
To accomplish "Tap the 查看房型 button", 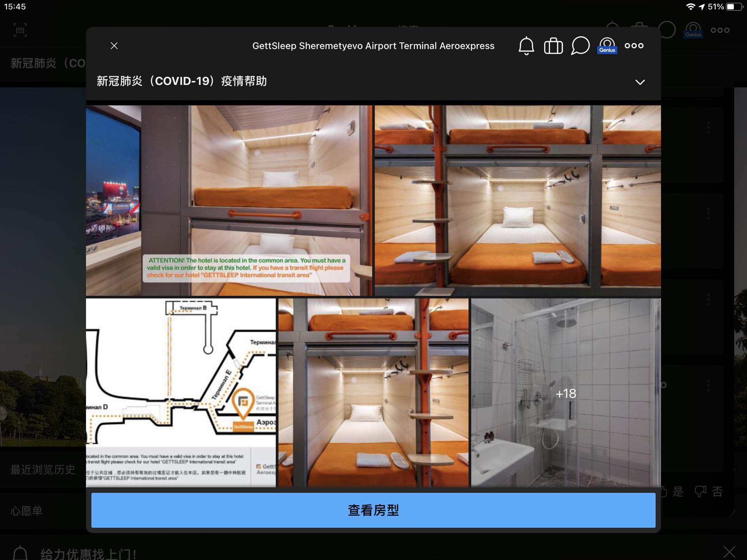I will (x=373, y=510).
